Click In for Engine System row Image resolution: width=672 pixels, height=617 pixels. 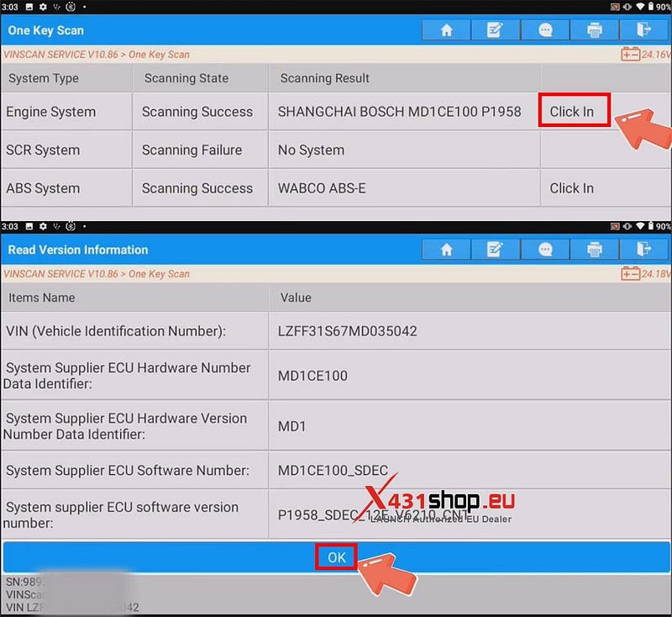[574, 111]
